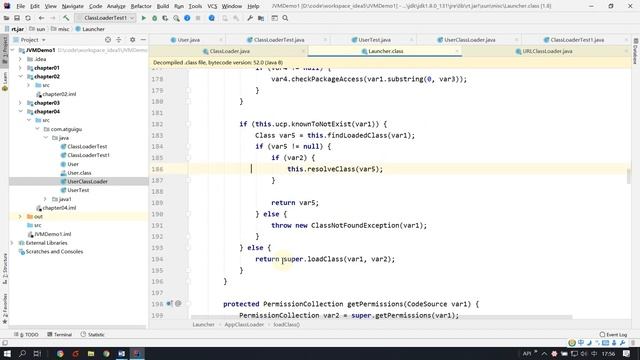Save all files with the disk icon
Viewport: 640px width, 360px height.
click(x=17, y=18)
